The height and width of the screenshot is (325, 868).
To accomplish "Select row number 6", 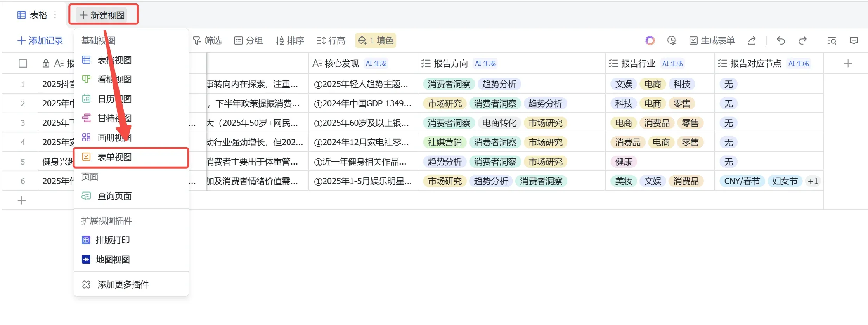I will [23, 181].
